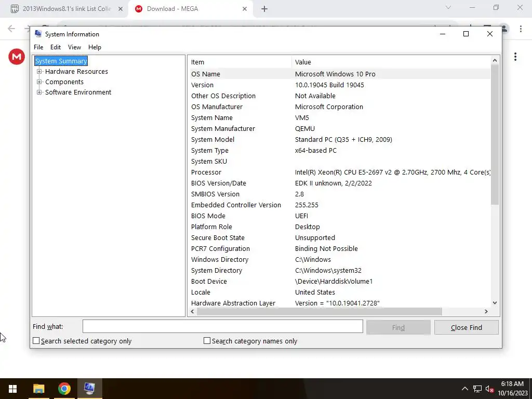Click the scroll down arrow in details pane
Screen dimensions: 532x399
495,303
